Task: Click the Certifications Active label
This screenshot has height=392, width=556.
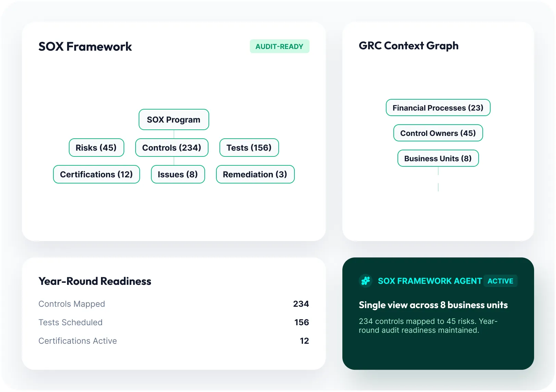Action: (78, 341)
